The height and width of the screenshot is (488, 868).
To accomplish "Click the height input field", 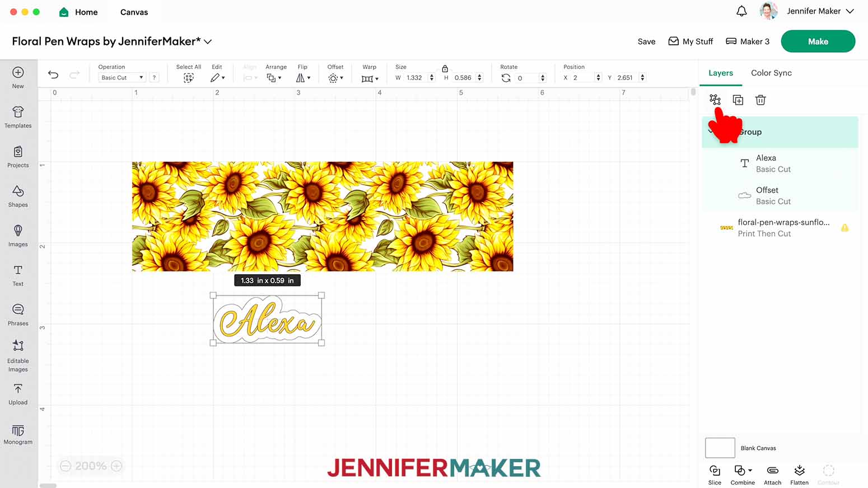I will coord(464,78).
